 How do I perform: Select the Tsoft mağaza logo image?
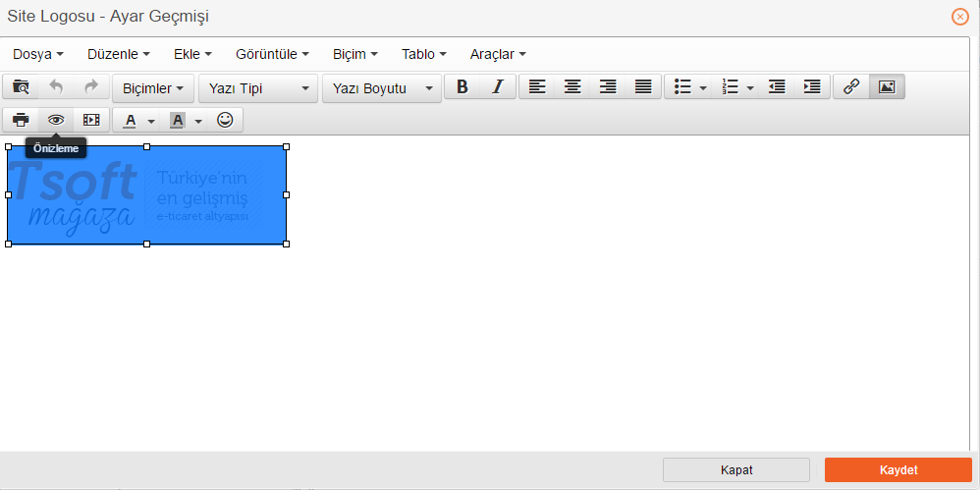(147, 195)
